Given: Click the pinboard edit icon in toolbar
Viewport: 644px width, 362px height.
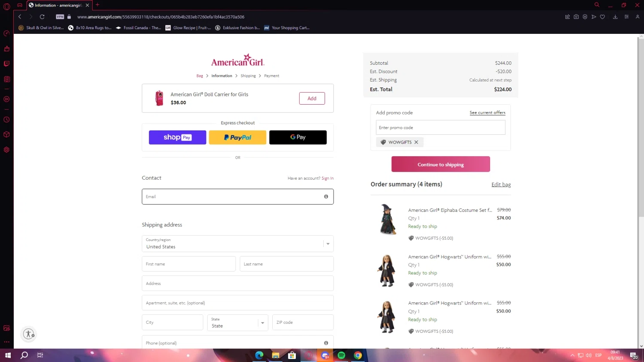Looking at the screenshot, I should [567, 17].
